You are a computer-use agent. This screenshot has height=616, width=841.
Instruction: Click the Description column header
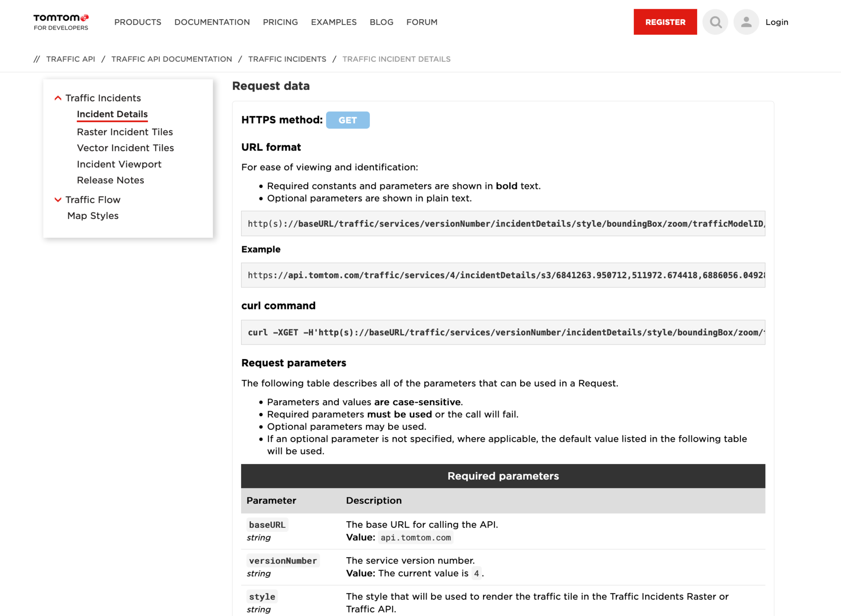click(374, 501)
